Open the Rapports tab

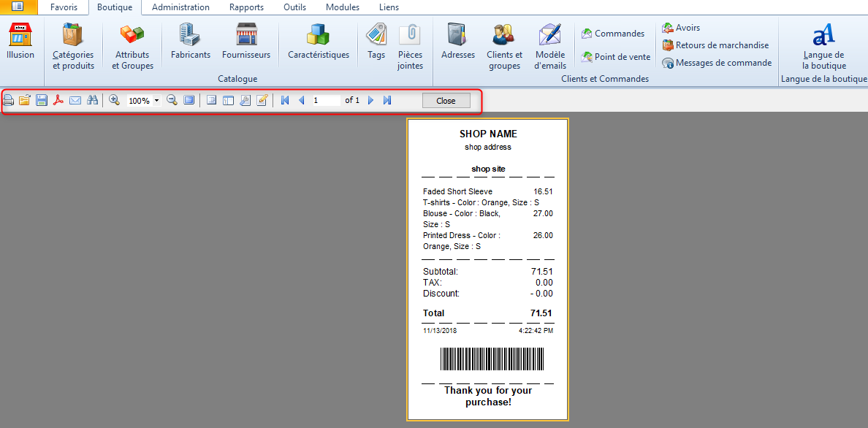[246, 7]
